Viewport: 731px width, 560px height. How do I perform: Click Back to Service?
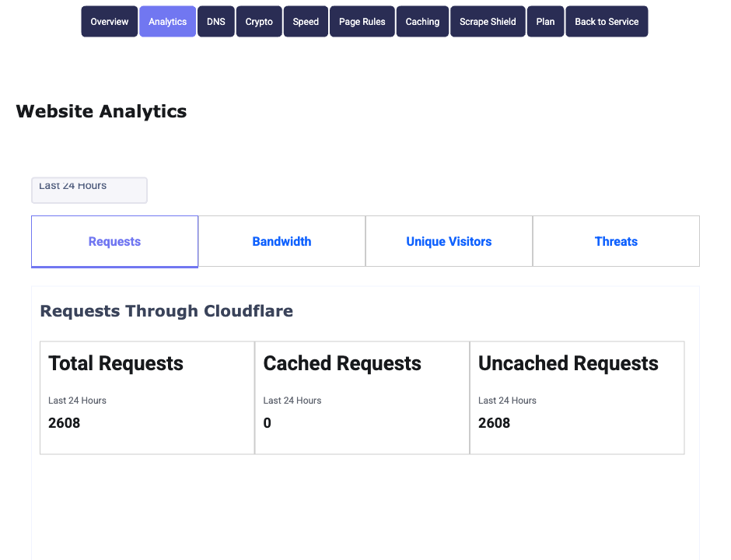point(607,22)
